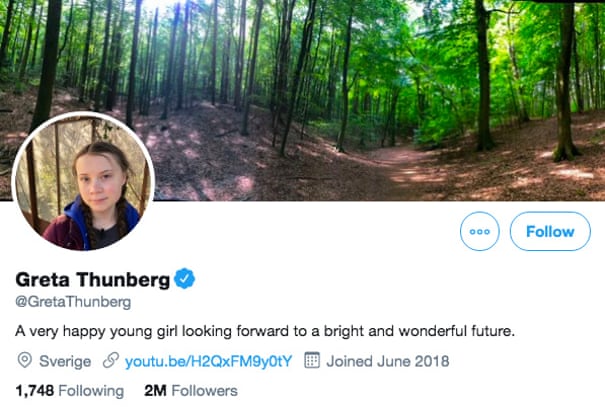
Task: Click the location pin icon
Action: 24,361
